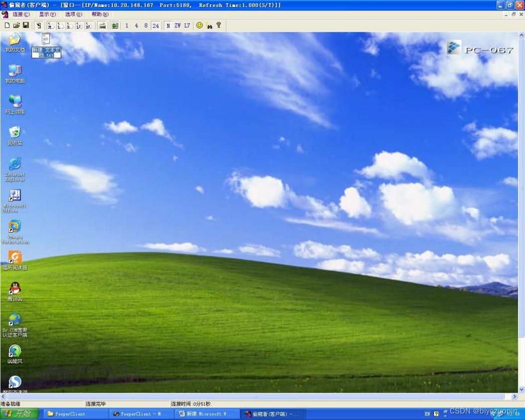Click the 开始 Start button
This screenshot has height=420, width=525.
pos(19,414)
